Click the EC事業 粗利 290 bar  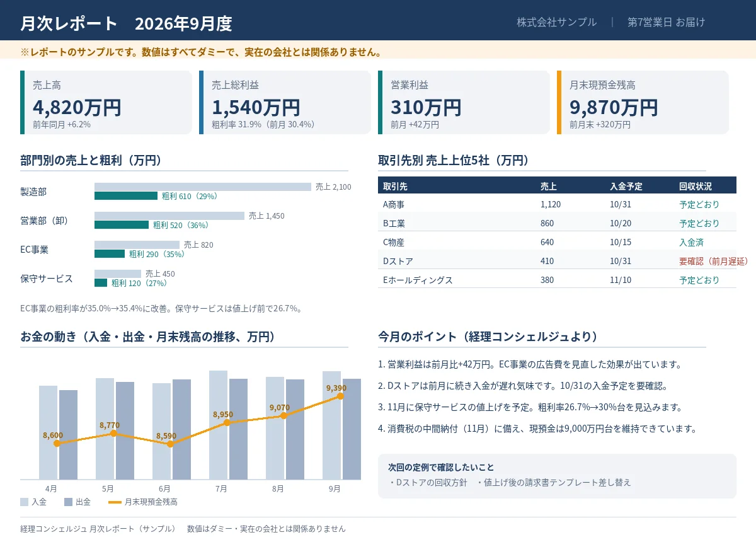click(110, 254)
